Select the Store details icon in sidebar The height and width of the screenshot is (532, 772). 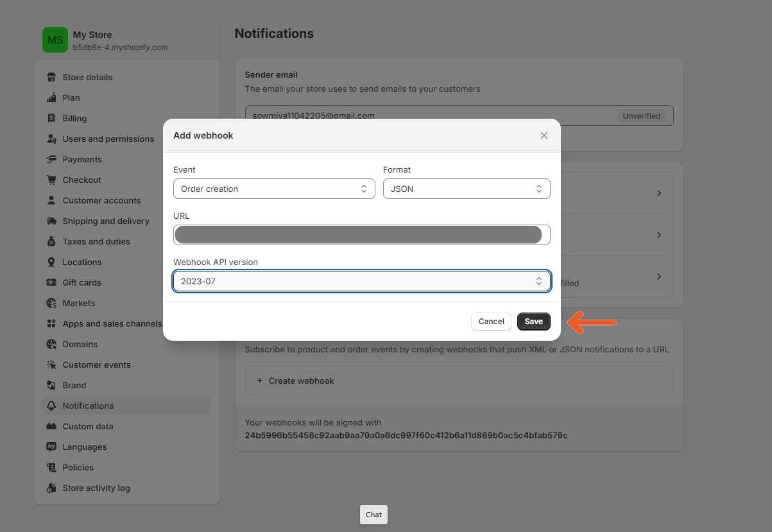point(51,77)
